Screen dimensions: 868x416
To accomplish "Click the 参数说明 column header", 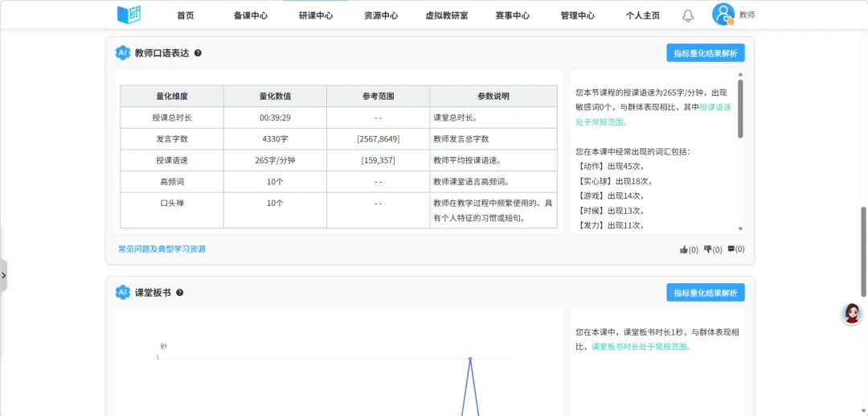I will tap(493, 96).
